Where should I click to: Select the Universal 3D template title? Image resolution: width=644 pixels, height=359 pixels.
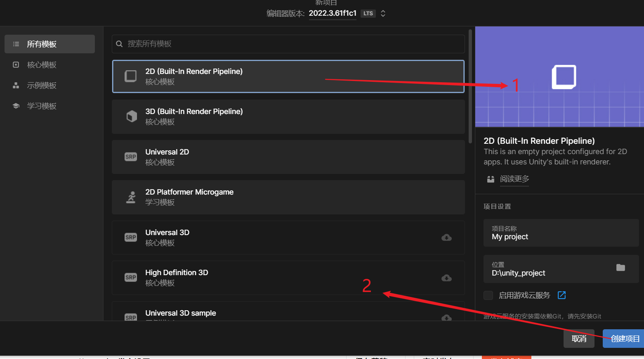click(167, 233)
